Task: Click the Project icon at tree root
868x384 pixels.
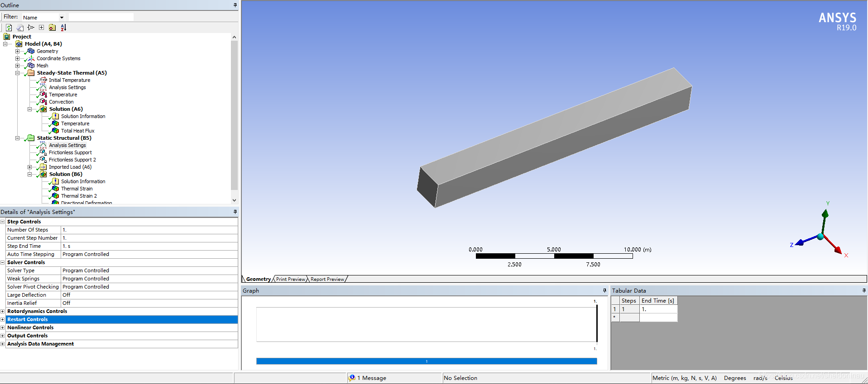Action: [x=7, y=37]
